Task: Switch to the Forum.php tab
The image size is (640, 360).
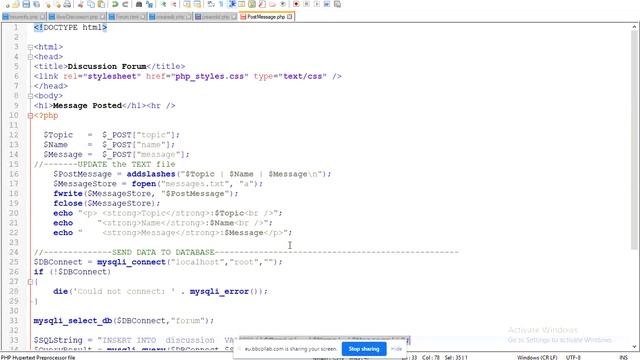Action: click(x=126, y=17)
